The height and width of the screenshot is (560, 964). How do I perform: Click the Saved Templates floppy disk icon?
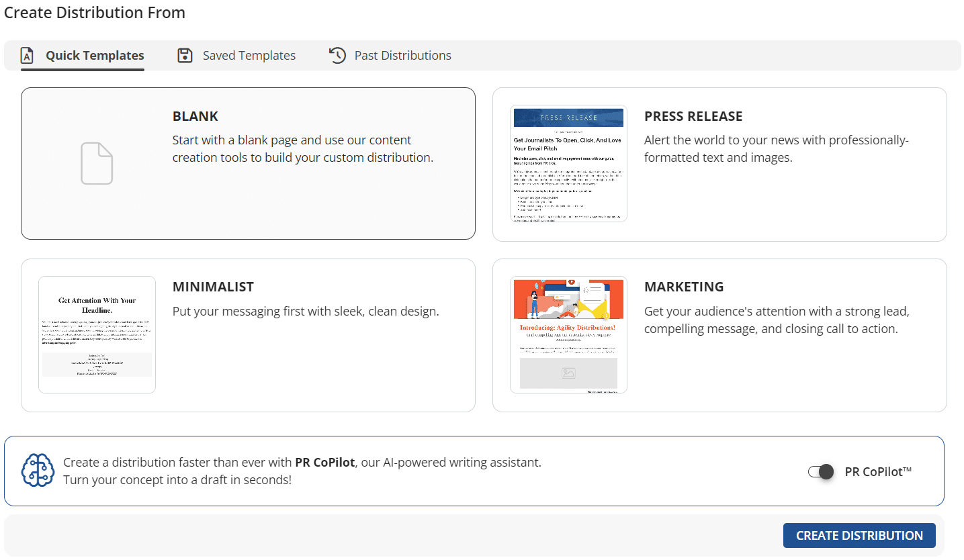185,55
